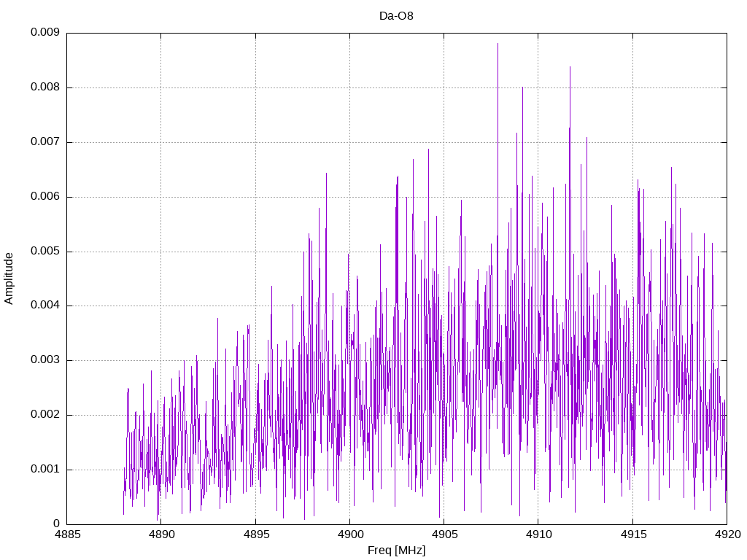Screen dimensions: 747x560
Task: Click the 4915 x-axis tick label
Action: [x=633, y=534]
